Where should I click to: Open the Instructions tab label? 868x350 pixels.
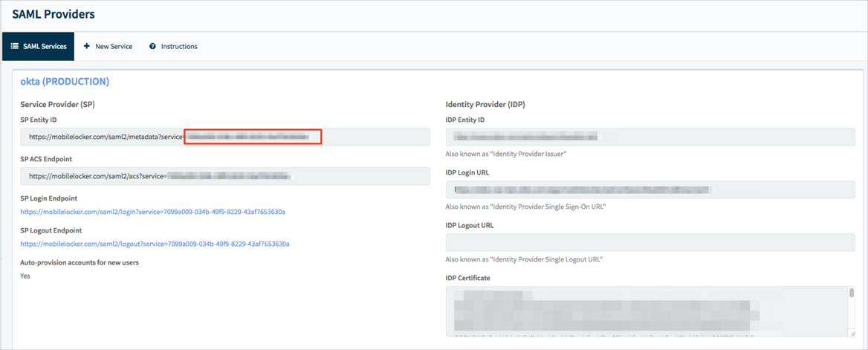tap(179, 46)
